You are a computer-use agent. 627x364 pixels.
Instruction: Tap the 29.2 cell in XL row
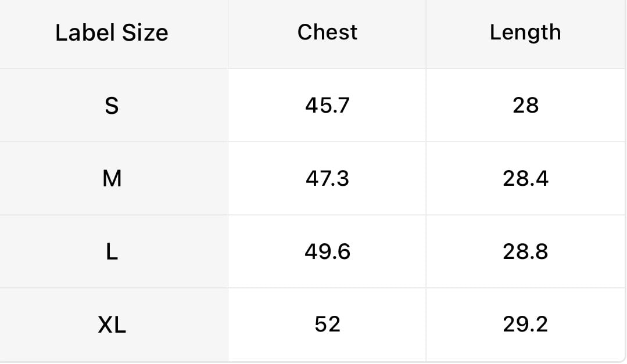pyautogui.click(x=525, y=324)
